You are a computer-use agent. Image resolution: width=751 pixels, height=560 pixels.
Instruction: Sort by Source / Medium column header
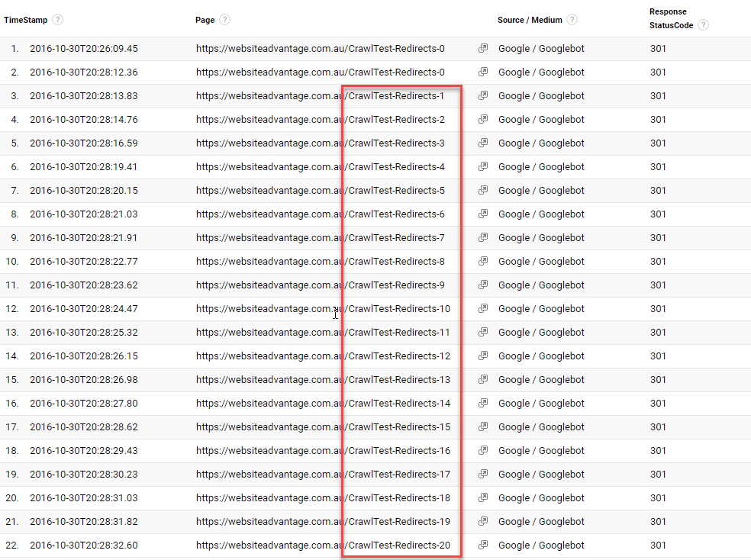point(530,20)
